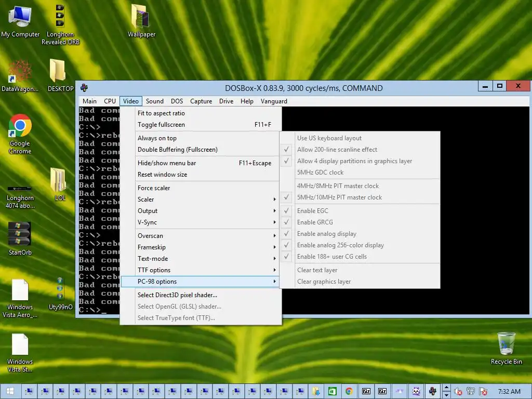532x399 pixels.
Task: Open the Windows Start button
Action: coord(10,391)
